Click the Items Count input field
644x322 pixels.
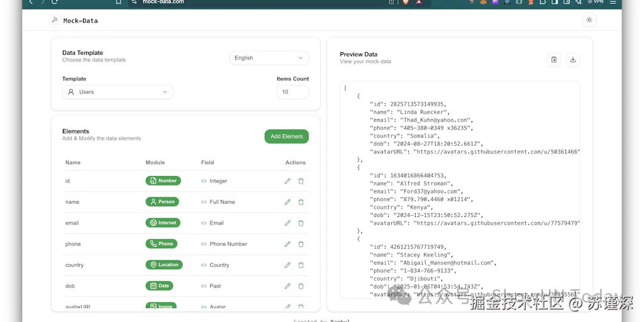click(x=293, y=92)
